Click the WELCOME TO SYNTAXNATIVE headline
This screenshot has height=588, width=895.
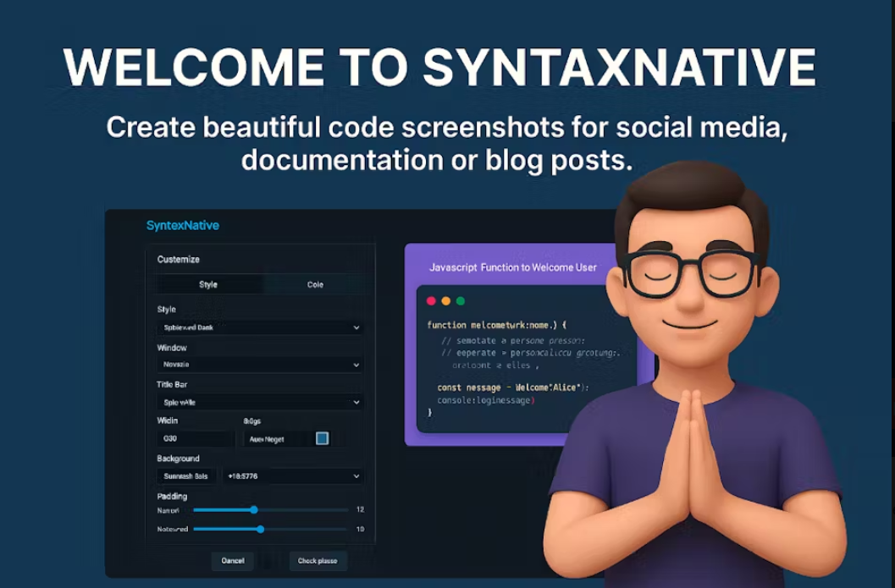(439, 68)
